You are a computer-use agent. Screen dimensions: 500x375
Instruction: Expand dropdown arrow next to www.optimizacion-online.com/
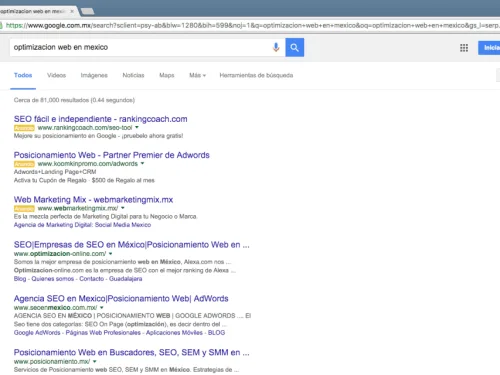coord(110,254)
